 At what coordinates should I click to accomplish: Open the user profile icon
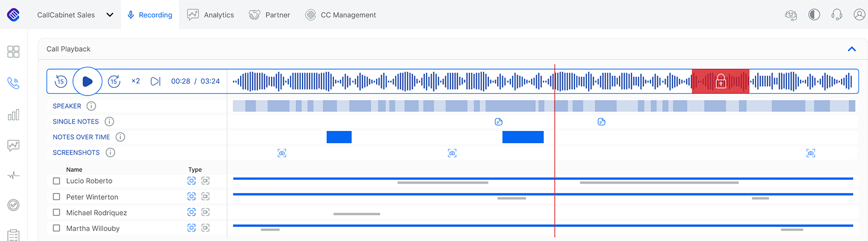[x=859, y=15]
